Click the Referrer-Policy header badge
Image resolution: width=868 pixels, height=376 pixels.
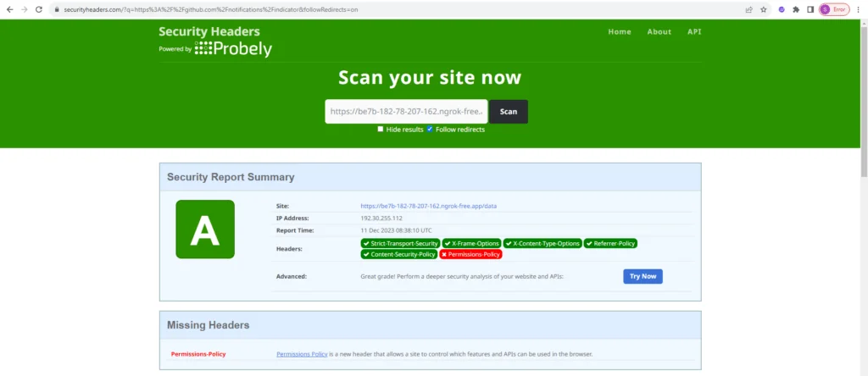[610, 243]
